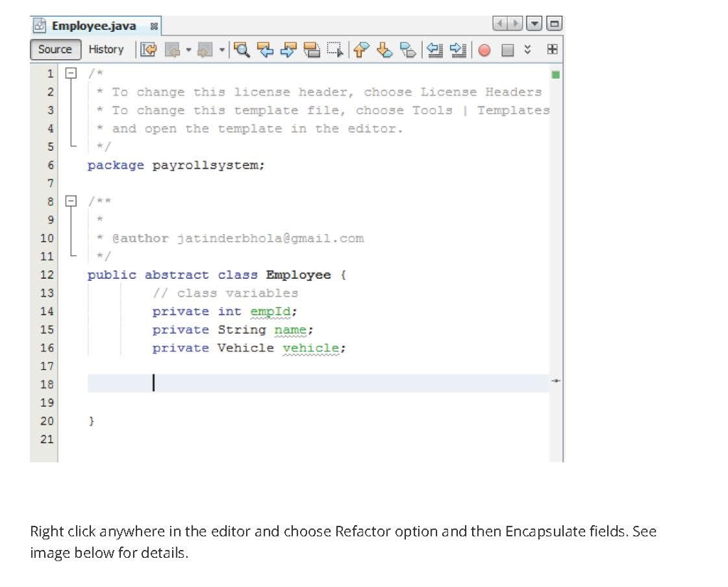This screenshot has width=728, height=587.
Task: Click the Source view button
Action: tap(55, 49)
